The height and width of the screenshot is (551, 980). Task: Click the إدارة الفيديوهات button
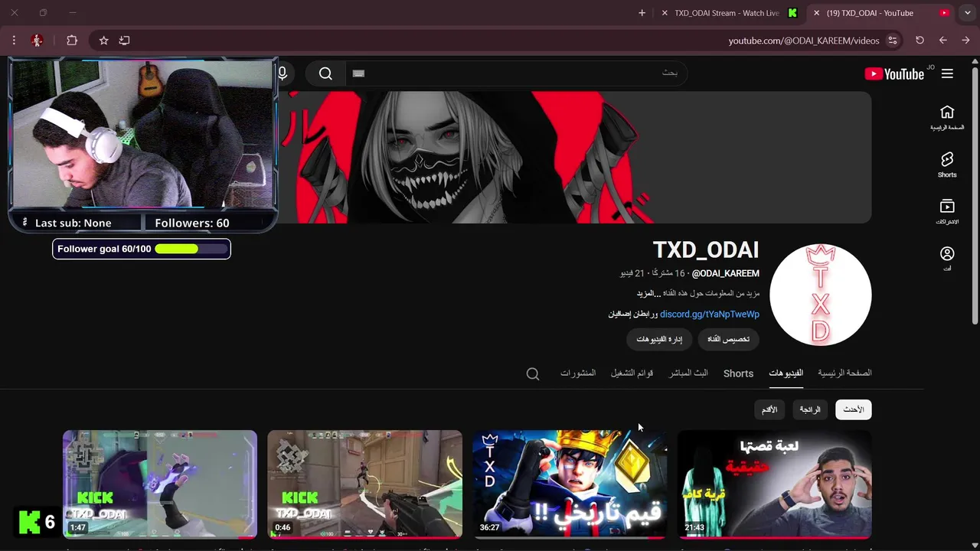[659, 339]
